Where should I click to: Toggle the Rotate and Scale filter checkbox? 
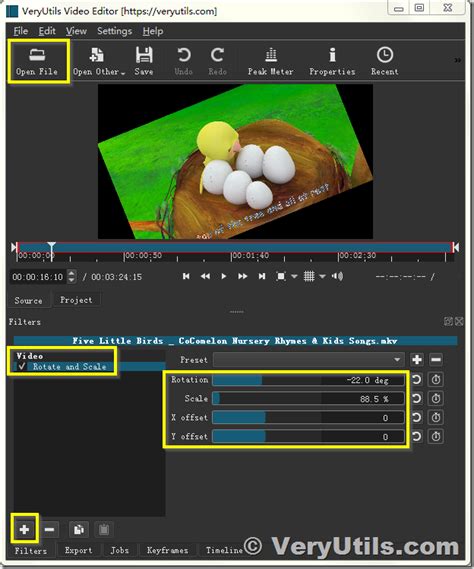21,367
